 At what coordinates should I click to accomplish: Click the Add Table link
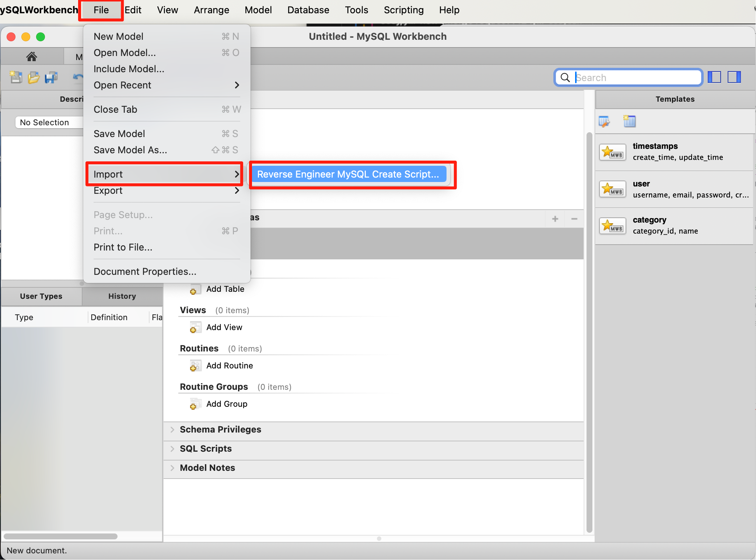coord(225,289)
